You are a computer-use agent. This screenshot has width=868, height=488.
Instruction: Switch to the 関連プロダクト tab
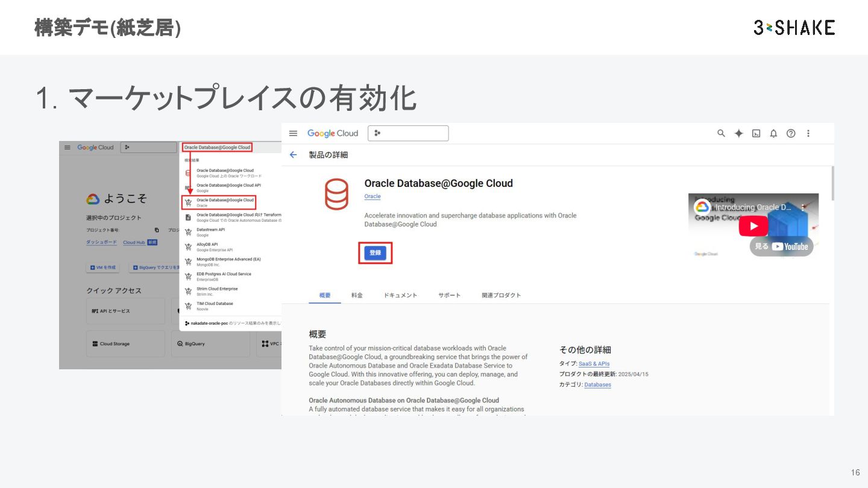click(x=502, y=295)
